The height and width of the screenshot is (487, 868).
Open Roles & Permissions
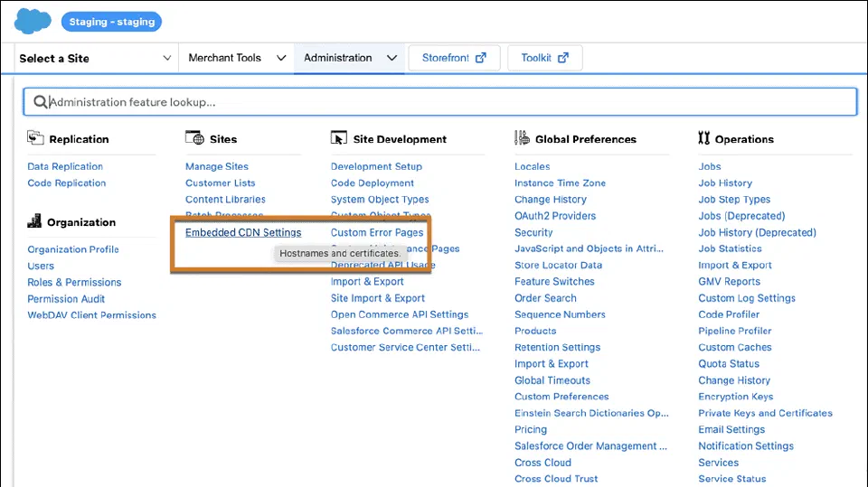point(74,282)
